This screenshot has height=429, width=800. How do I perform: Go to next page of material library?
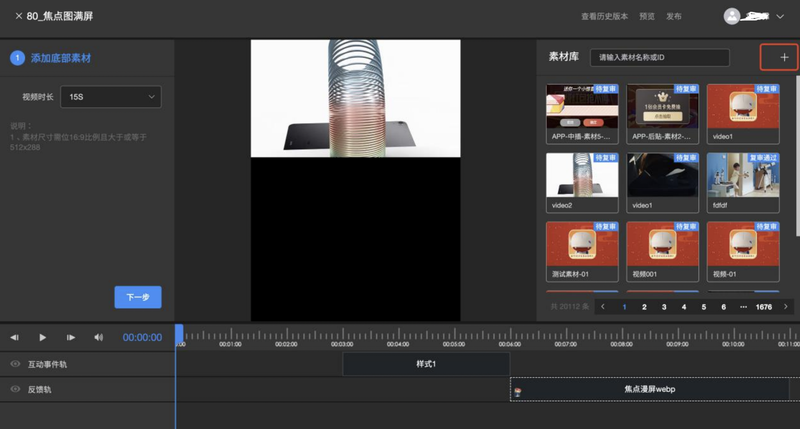click(786, 307)
